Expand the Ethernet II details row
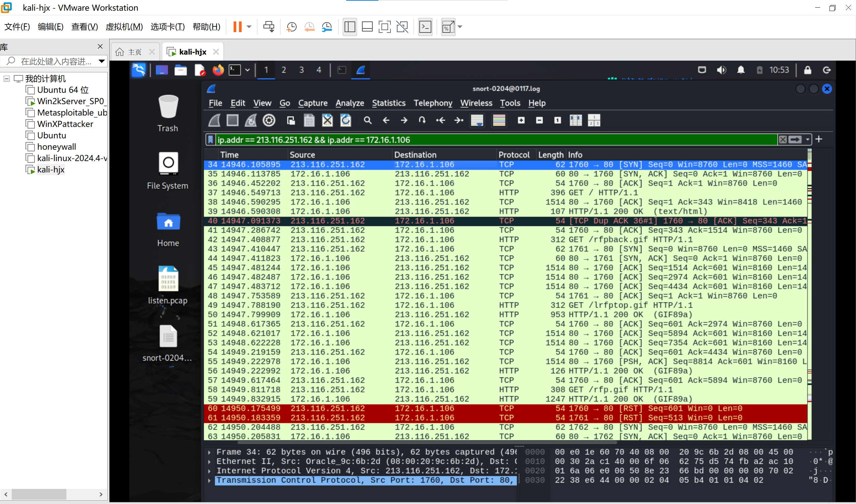This screenshot has width=856, height=504. pyautogui.click(x=209, y=461)
